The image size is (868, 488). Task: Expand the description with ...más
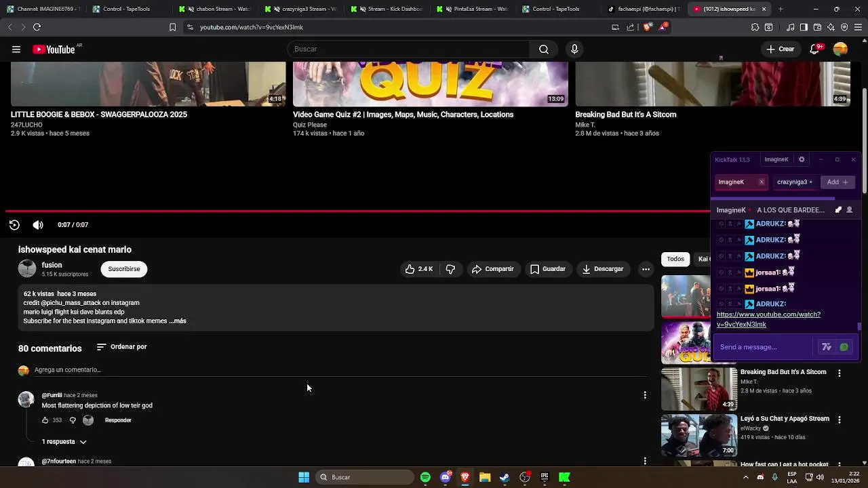178,321
